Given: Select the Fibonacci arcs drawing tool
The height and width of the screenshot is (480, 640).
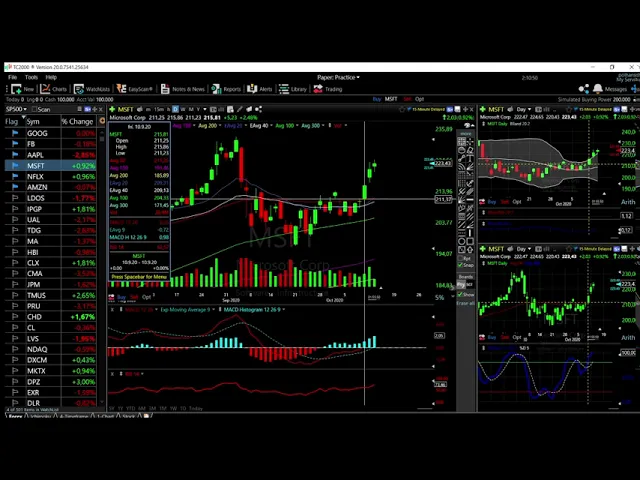Looking at the screenshot, I should [x=462, y=167].
